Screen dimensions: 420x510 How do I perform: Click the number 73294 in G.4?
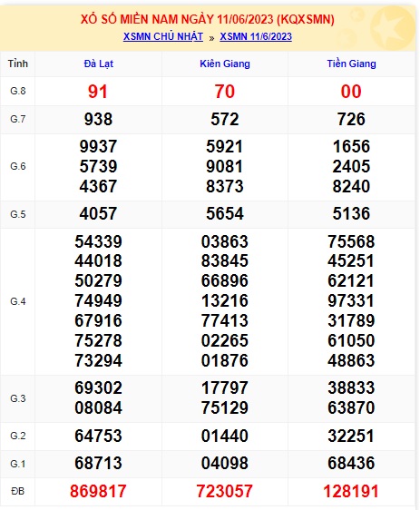tap(98, 360)
